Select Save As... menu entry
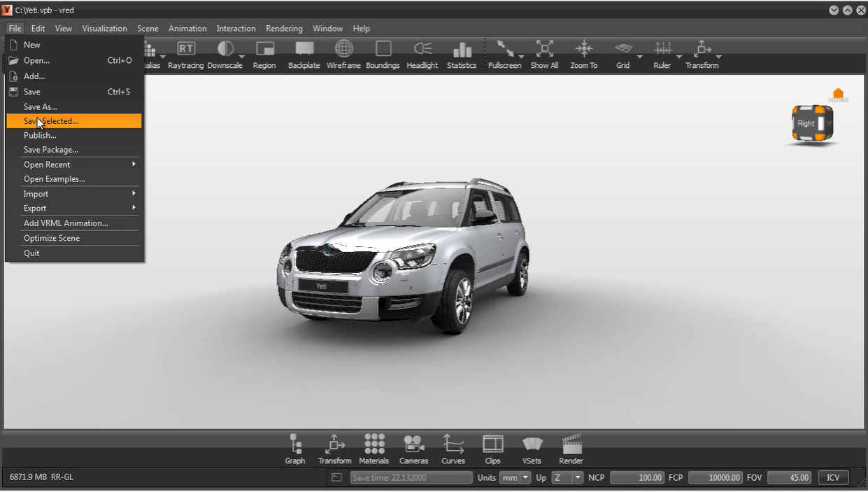The height and width of the screenshot is (492, 868). [73, 107]
